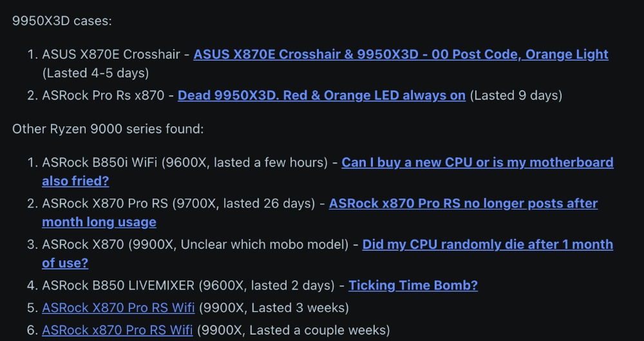644x341 pixels.
Task: Open "Can I buy a new CPU" link
Action: click(x=477, y=162)
